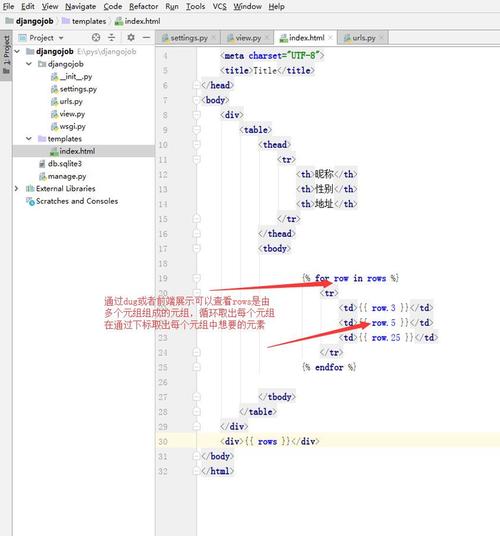
Task: Open the Code menu
Action: pyautogui.click(x=113, y=6)
